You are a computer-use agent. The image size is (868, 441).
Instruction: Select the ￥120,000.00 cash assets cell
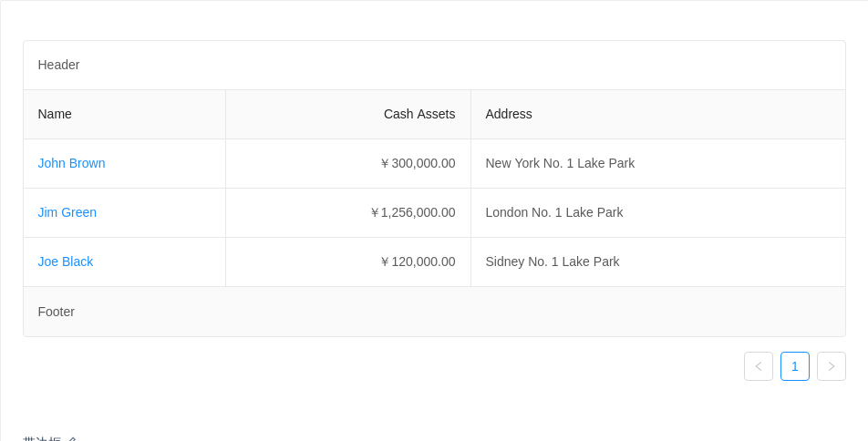click(348, 262)
